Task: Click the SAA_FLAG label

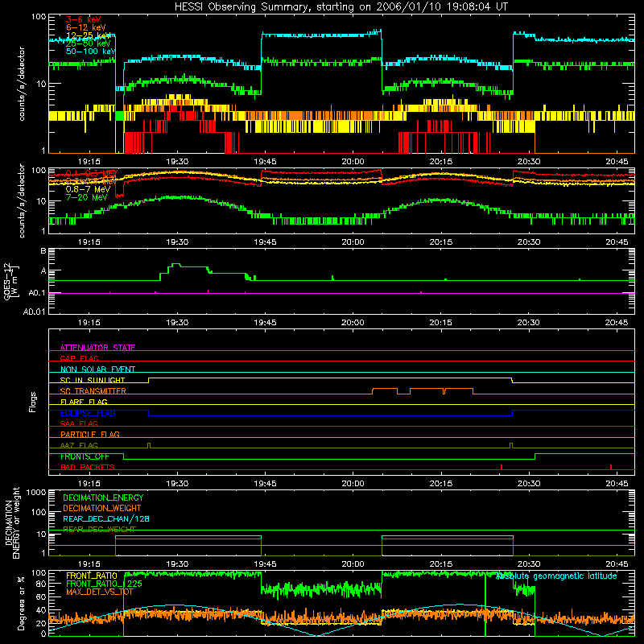Action: pos(79,423)
